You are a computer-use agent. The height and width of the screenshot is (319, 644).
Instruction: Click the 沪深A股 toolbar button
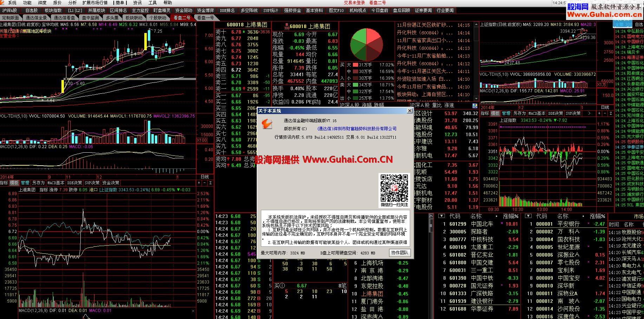coord(10,11)
